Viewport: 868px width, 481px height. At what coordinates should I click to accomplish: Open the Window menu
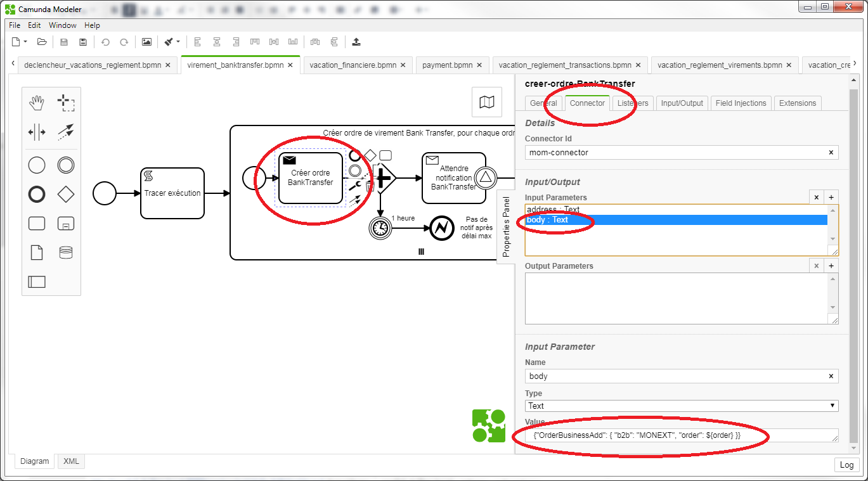coord(63,25)
